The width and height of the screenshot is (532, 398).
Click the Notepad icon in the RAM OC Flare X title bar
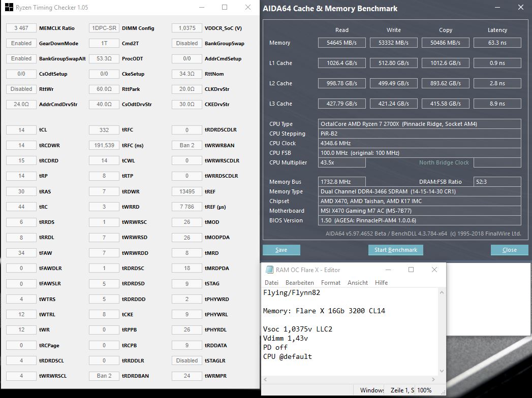point(269,270)
